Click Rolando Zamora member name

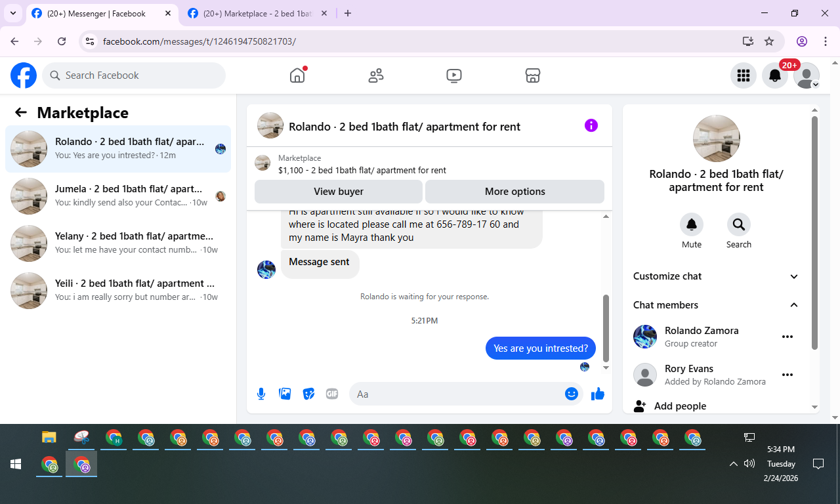702,331
